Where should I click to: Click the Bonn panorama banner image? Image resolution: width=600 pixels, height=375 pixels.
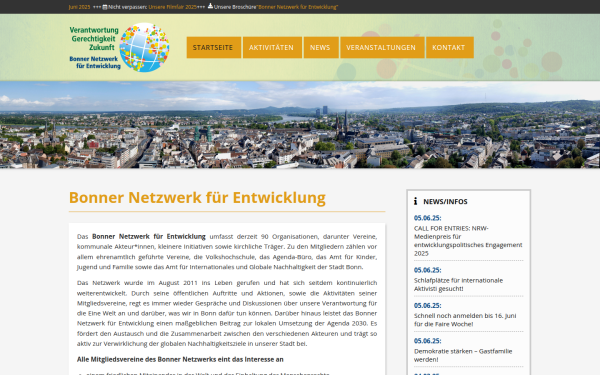[300, 125]
